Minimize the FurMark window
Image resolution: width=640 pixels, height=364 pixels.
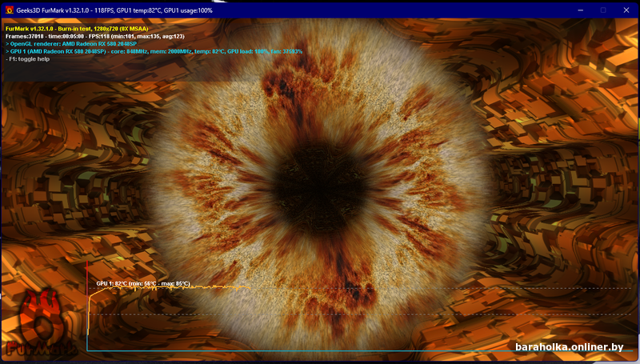coord(581,10)
